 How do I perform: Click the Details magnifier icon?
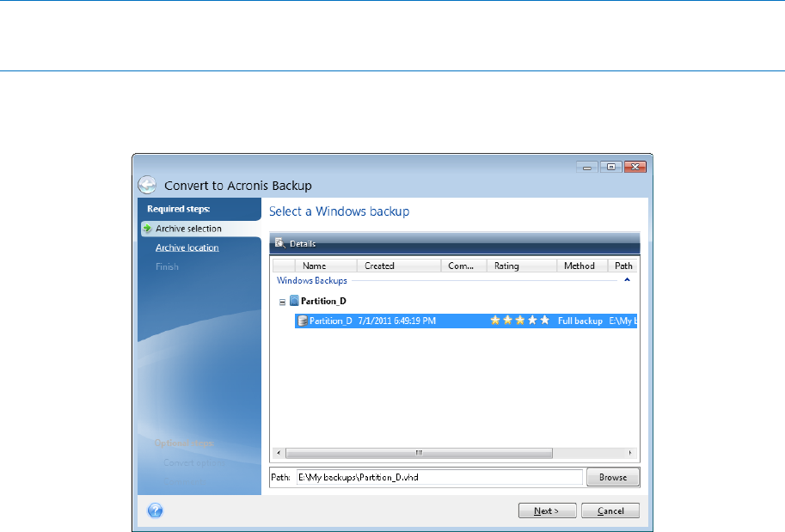tap(279, 242)
